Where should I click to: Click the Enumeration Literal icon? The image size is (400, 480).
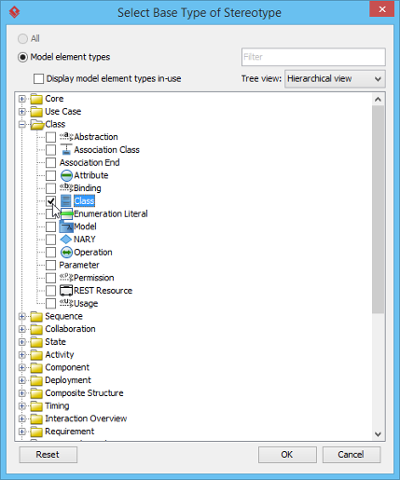[67, 214]
